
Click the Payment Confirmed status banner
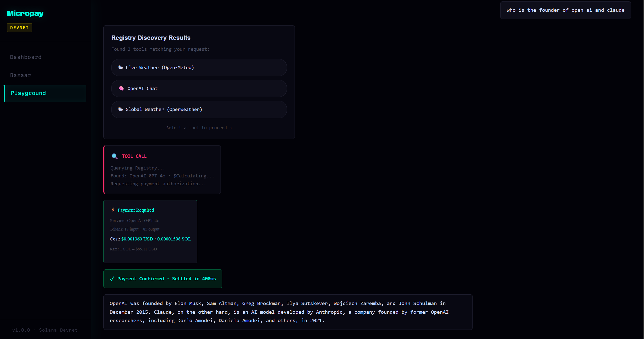163,279
